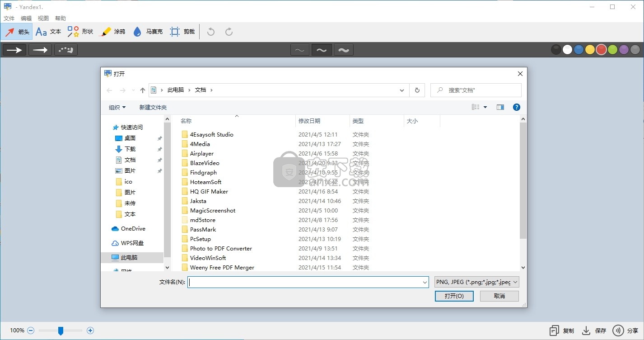The height and width of the screenshot is (340, 644).
Task: Refresh the 文档 folder view
Action: coord(417,90)
